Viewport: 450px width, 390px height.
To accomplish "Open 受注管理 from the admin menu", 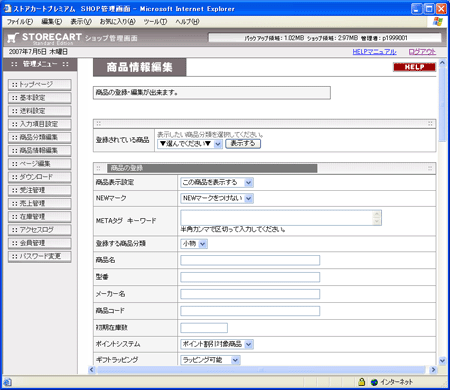I will coord(40,190).
